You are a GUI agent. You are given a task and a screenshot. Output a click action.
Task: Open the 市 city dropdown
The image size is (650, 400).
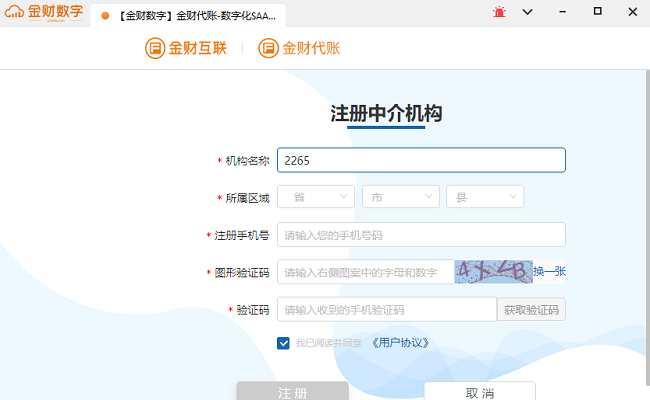(401, 197)
